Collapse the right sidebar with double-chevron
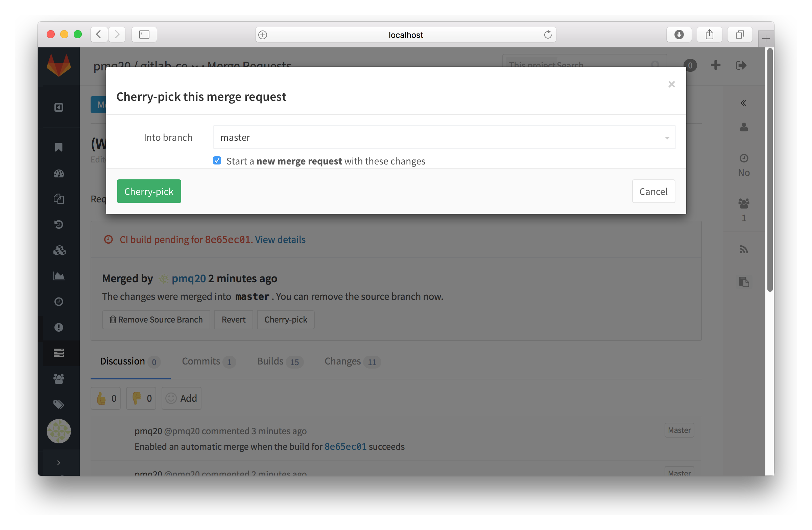 pos(744,103)
